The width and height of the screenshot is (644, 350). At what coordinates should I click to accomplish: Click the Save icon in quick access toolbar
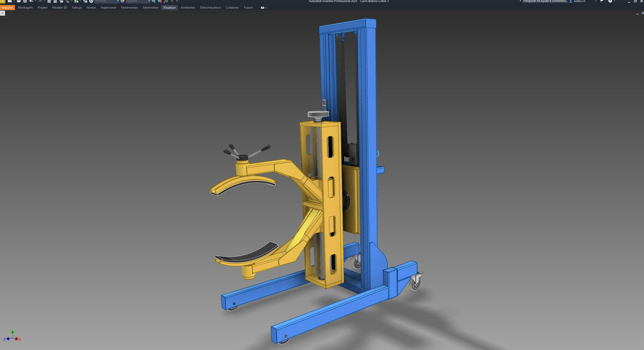(25, 1)
